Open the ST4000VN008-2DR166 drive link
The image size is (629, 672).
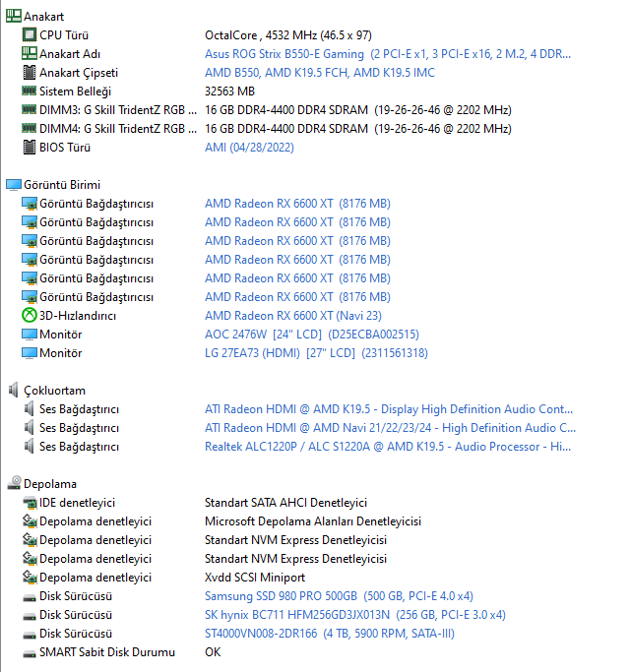330,634
